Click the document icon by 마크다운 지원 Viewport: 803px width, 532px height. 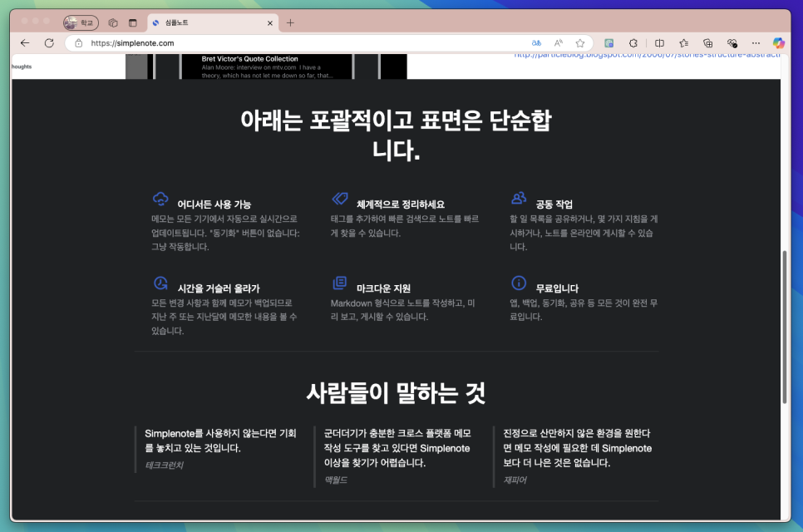click(x=339, y=283)
